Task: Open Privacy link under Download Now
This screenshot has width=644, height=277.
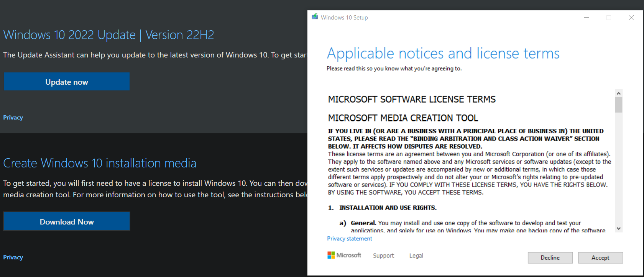Action: pyautogui.click(x=13, y=257)
